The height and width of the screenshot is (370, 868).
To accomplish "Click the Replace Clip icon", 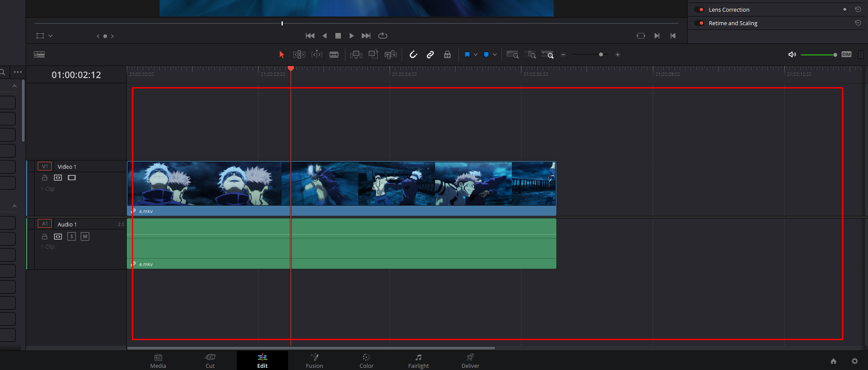I will 391,55.
